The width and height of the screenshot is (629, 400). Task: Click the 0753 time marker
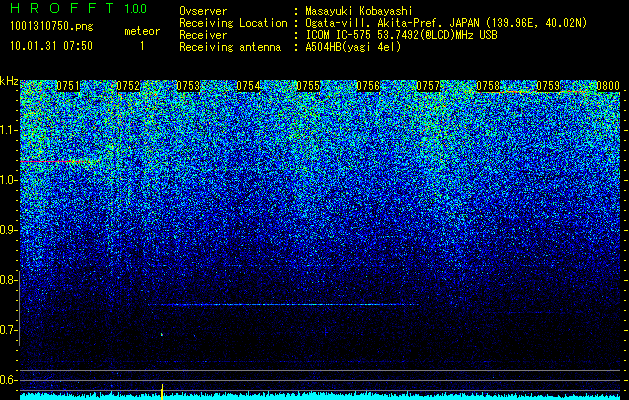(188, 86)
